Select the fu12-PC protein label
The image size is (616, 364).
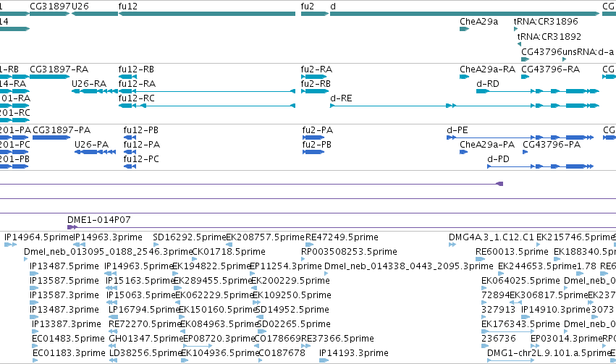(141, 159)
